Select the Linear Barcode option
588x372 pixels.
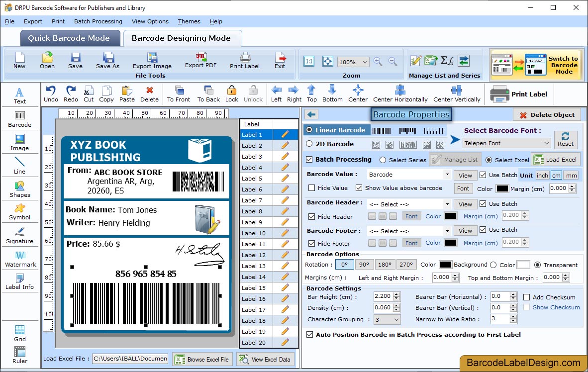(x=309, y=130)
